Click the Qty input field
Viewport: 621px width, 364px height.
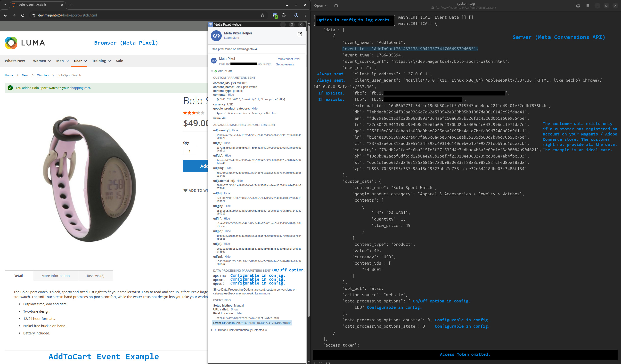tap(189, 151)
